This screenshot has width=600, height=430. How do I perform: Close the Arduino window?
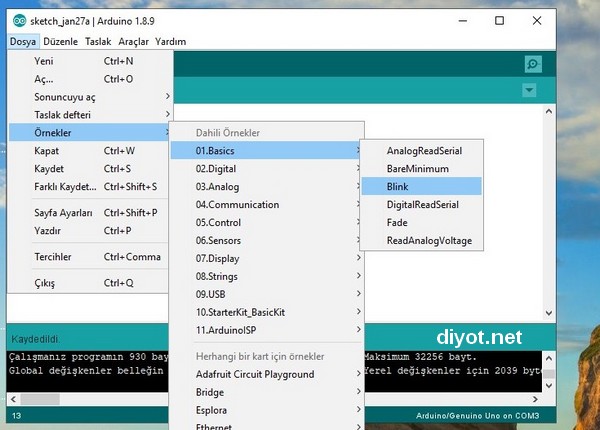[537, 21]
